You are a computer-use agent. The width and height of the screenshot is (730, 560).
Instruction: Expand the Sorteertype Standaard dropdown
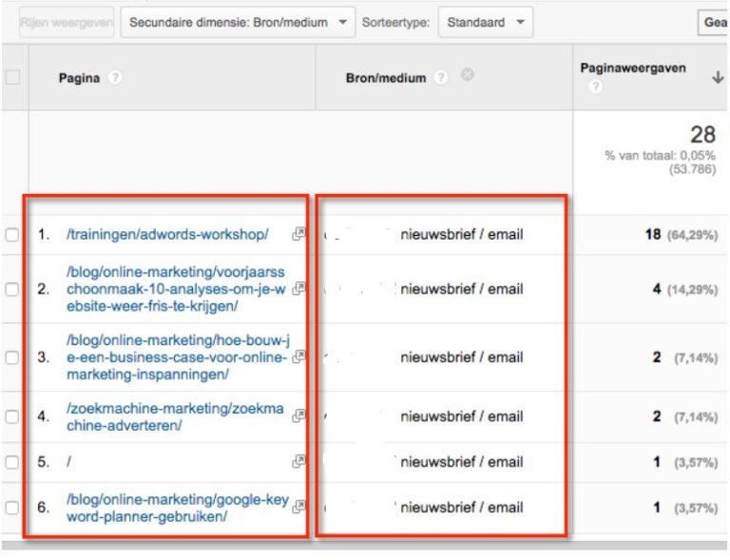click(485, 22)
